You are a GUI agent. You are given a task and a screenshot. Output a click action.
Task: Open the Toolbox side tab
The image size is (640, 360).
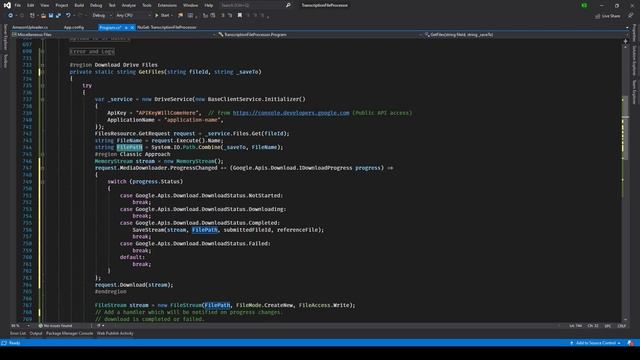pos(5,61)
